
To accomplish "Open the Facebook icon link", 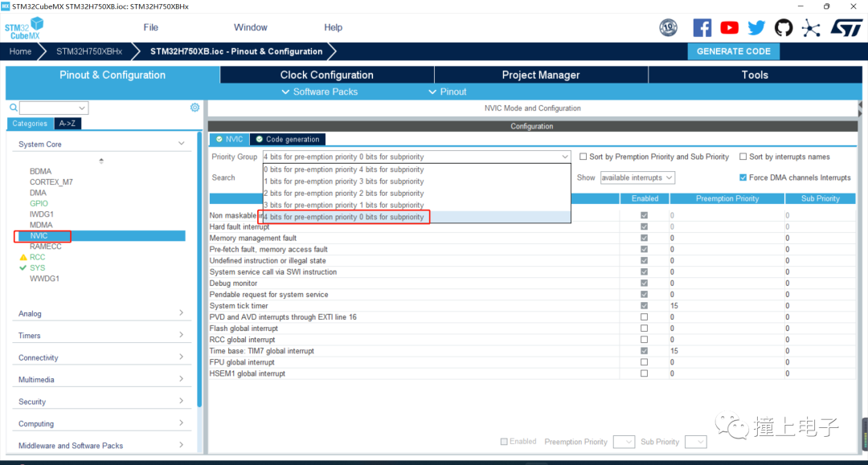I will [x=702, y=27].
